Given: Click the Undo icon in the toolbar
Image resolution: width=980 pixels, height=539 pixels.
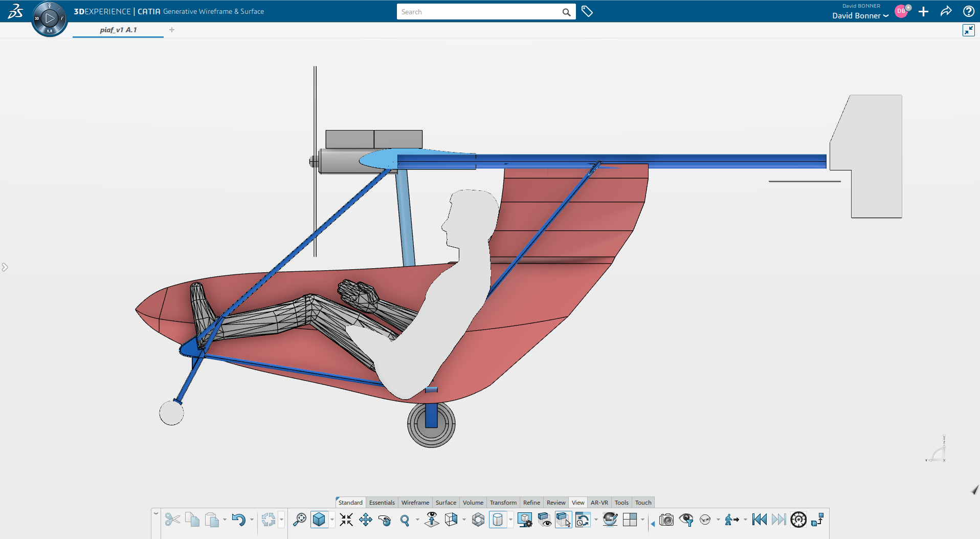Looking at the screenshot, I should coord(239,520).
